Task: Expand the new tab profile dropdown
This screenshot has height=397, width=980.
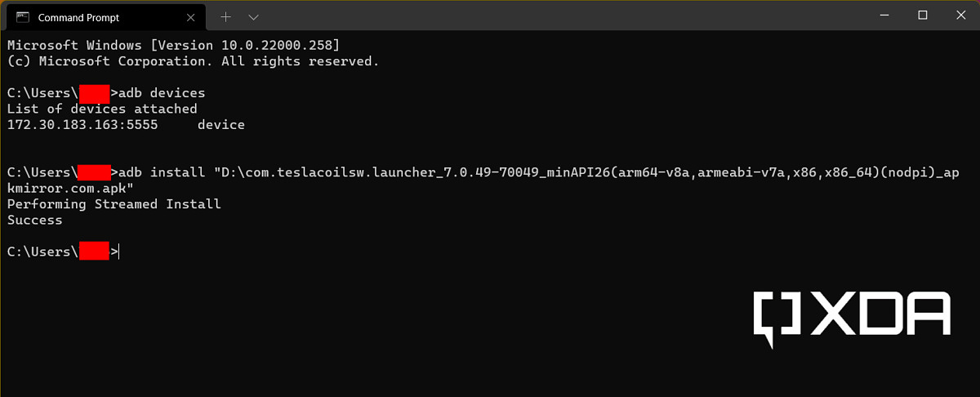Action: (x=254, y=17)
